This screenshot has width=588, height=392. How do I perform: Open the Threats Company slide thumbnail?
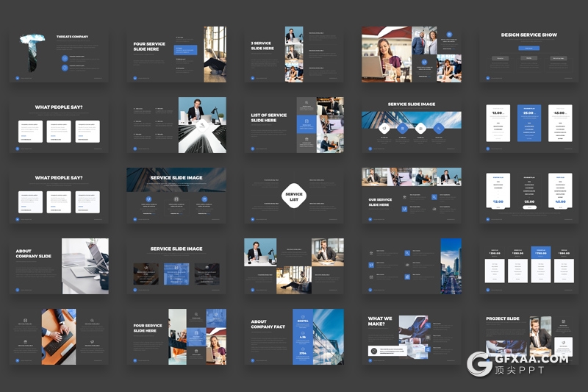59,54
